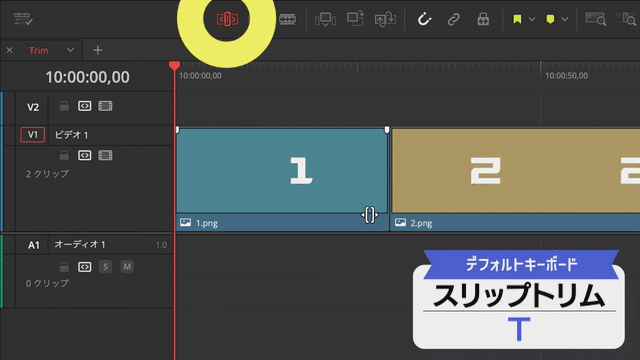Open the marker color dropdown arrow
The height and width of the screenshot is (360, 640).
tap(564, 19)
